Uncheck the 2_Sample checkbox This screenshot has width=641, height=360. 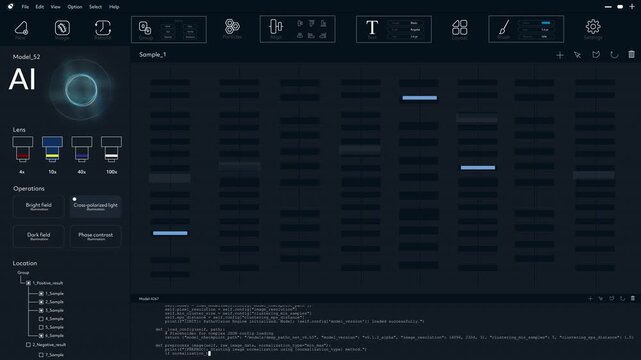point(41,302)
